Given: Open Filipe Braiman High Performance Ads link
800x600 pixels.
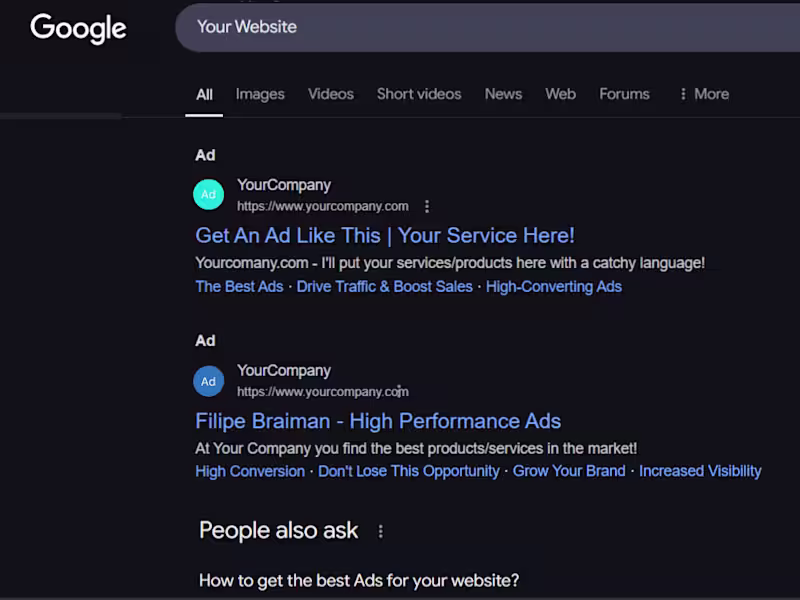Looking at the screenshot, I should (x=378, y=421).
